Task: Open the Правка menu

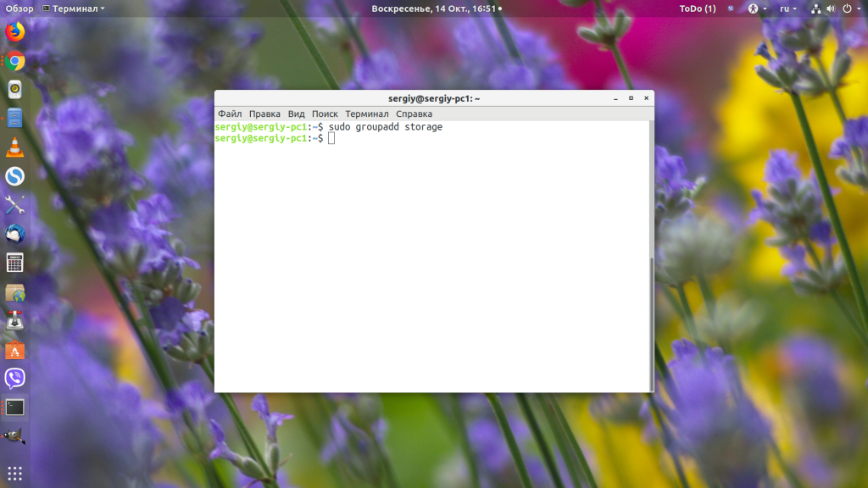Action: pyautogui.click(x=264, y=114)
